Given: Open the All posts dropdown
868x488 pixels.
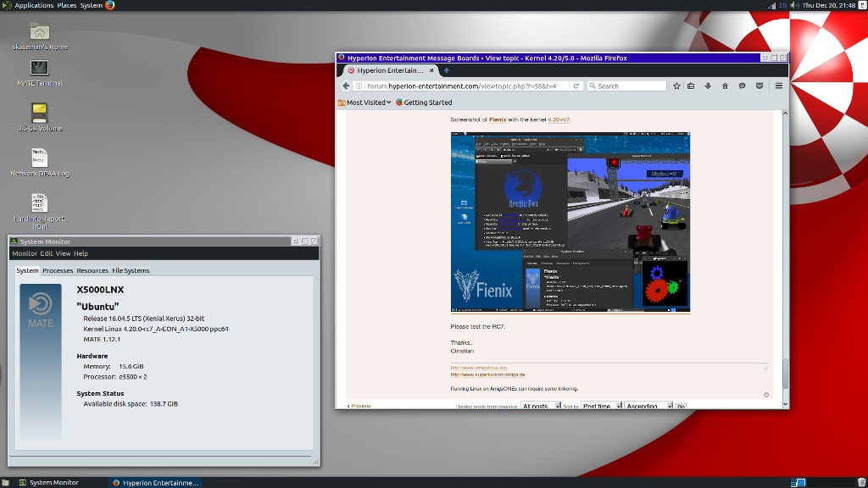Looking at the screenshot, I should [x=541, y=406].
